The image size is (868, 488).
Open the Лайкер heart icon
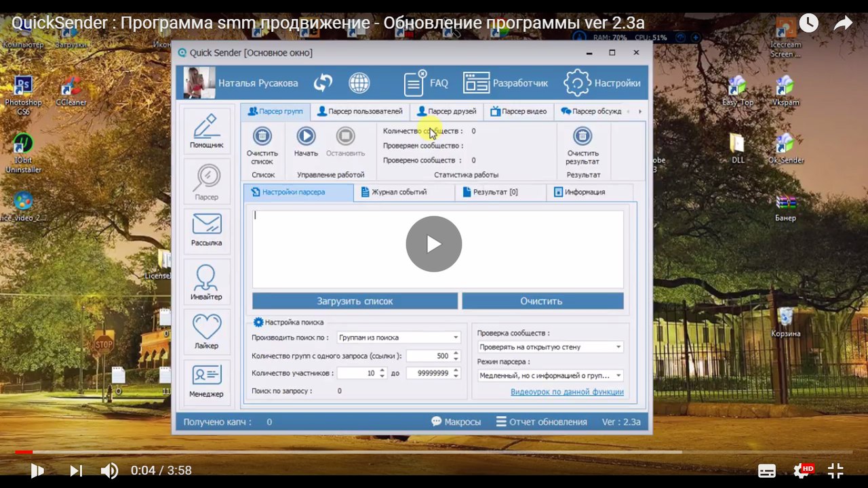(x=206, y=331)
